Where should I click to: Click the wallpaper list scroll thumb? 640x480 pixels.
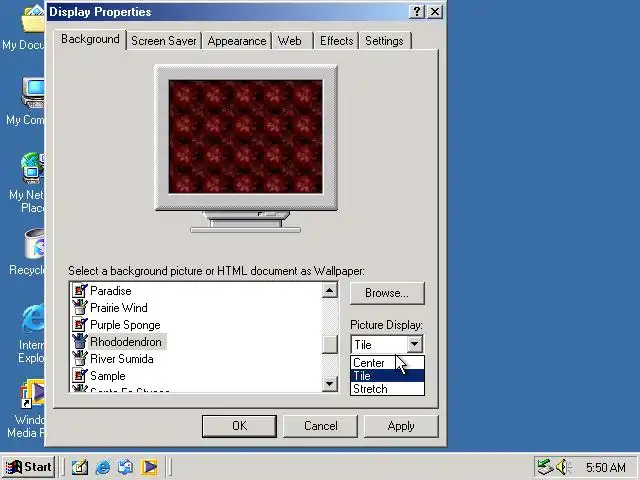point(330,344)
